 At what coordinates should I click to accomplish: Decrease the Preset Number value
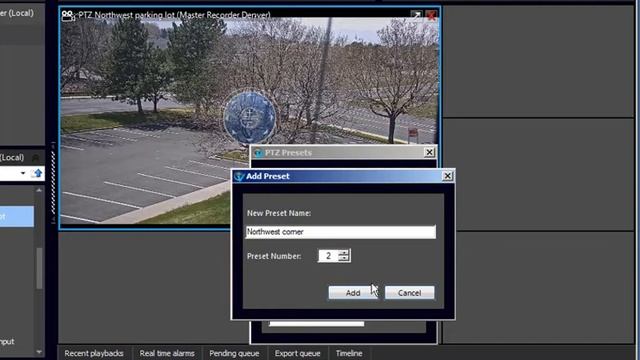coord(344,259)
